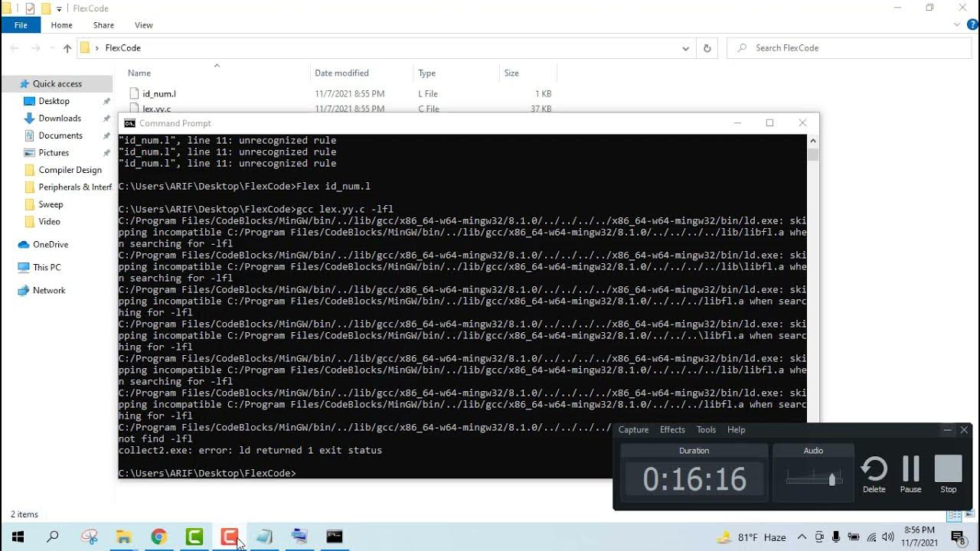Delete the current recording
This screenshot has width=980, height=551.
pos(874,474)
